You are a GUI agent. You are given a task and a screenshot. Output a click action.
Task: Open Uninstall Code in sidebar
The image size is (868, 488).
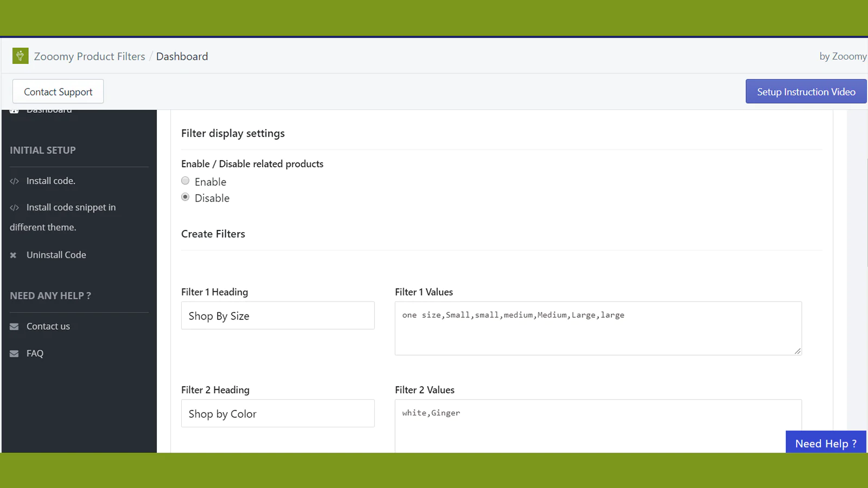click(56, 255)
